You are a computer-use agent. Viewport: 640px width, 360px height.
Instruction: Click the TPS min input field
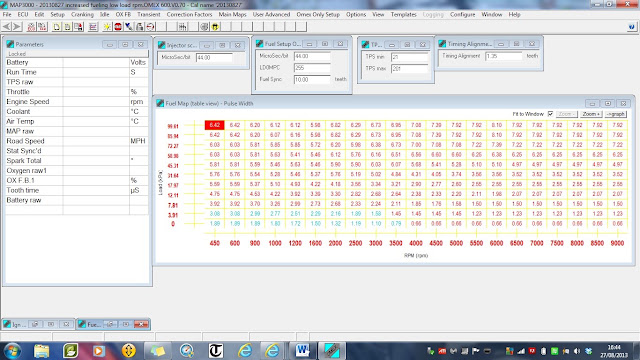tap(409, 57)
